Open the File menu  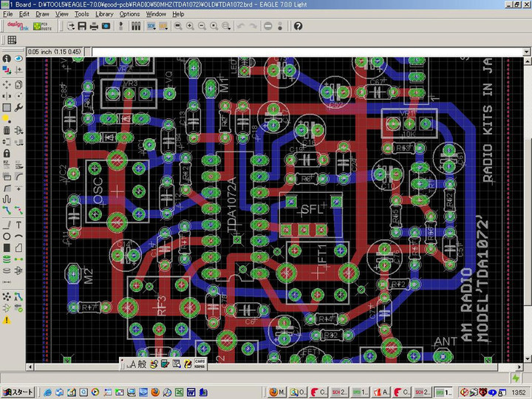click(9, 14)
